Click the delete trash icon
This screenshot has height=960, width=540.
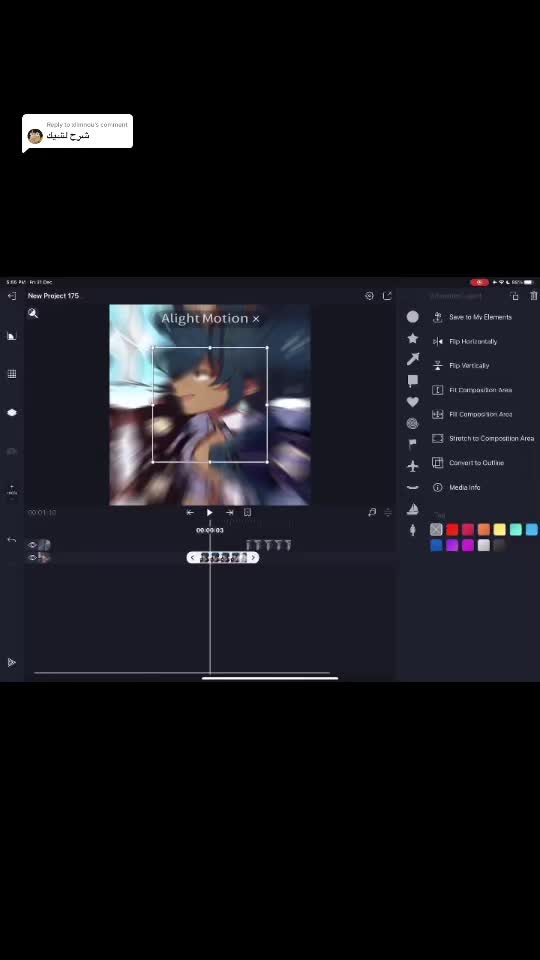click(x=534, y=296)
